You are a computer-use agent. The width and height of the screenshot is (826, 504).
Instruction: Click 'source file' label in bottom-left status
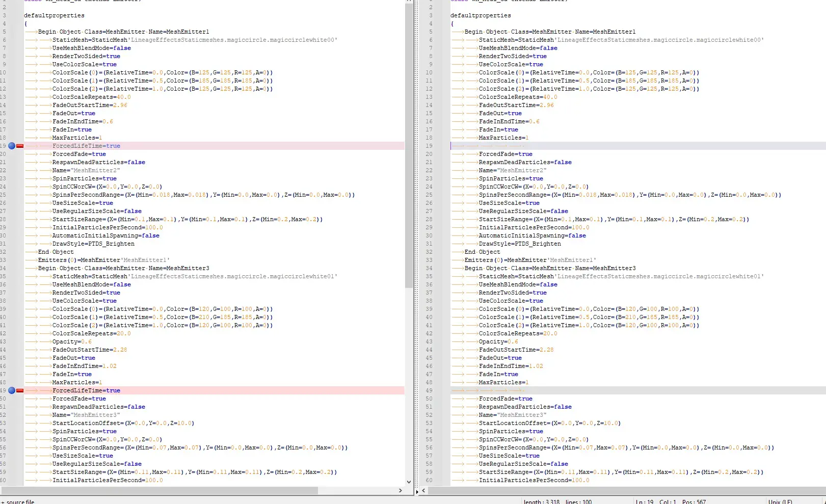[x=20, y=502]
